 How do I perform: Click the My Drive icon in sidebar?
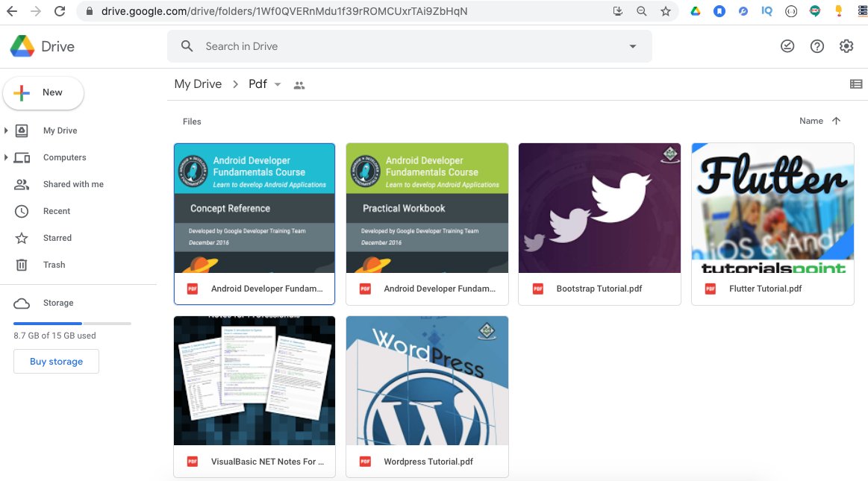point(21,131)
